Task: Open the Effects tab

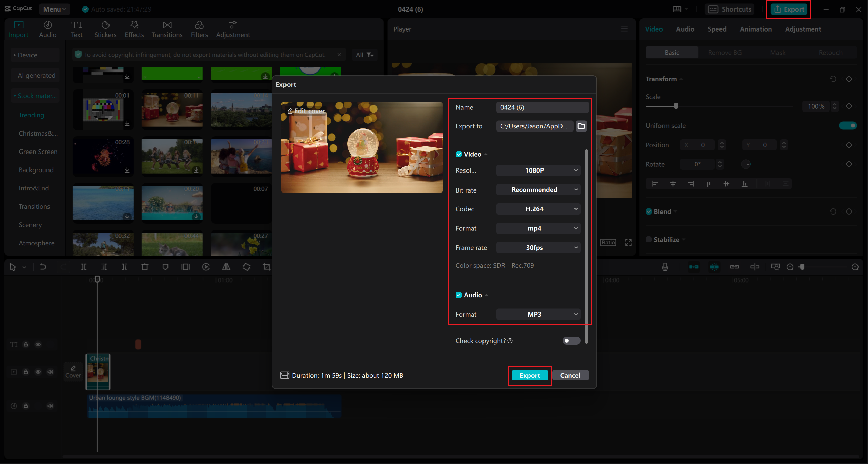Action: coord(134,29)
